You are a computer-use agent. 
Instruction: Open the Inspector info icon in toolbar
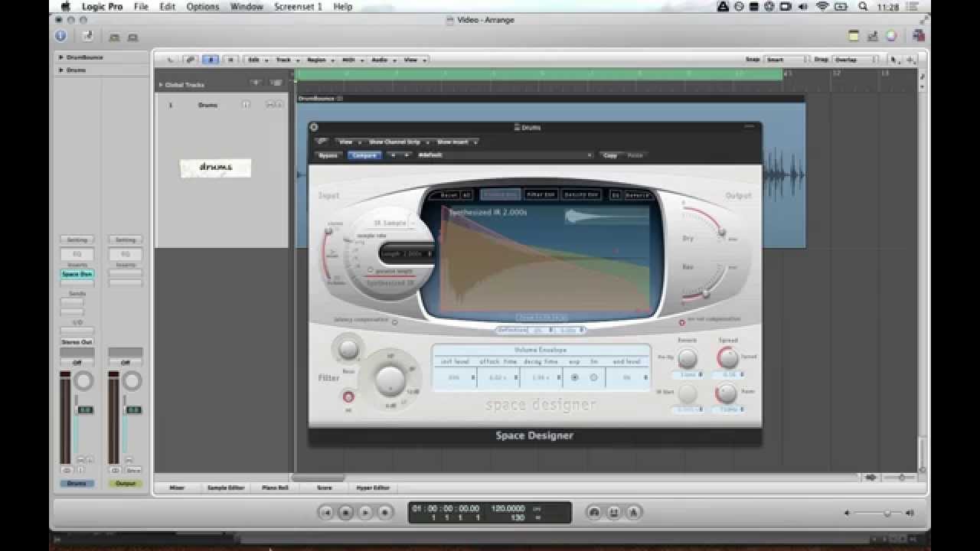point(61,36)
